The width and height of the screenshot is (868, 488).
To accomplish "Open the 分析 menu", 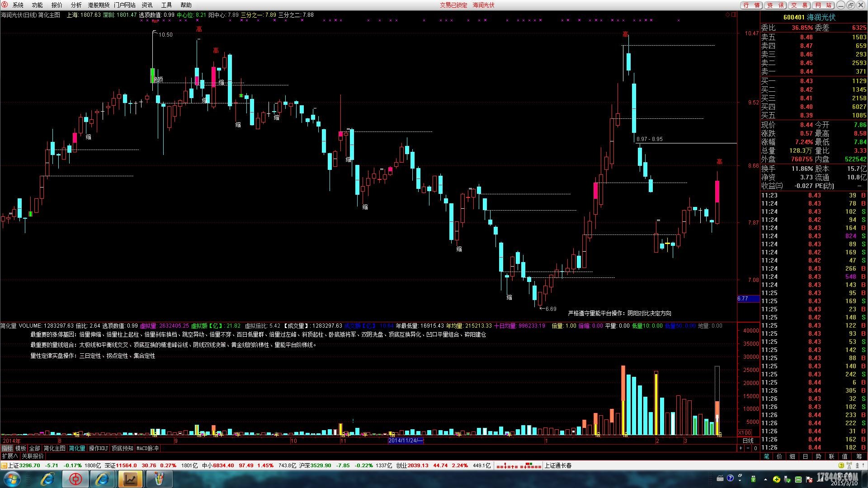I will pyautogui.click(x=76, y=5).
